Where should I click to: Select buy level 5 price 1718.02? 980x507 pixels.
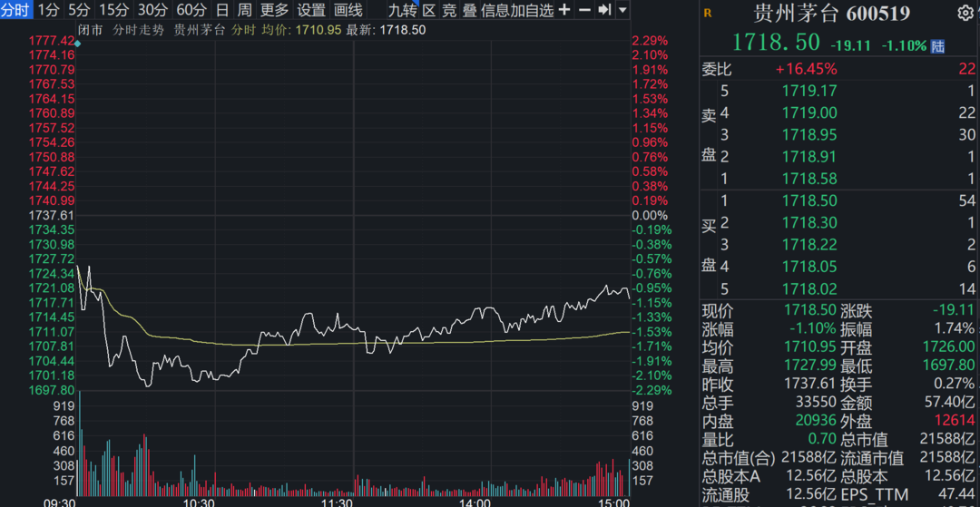pos(809,289)
